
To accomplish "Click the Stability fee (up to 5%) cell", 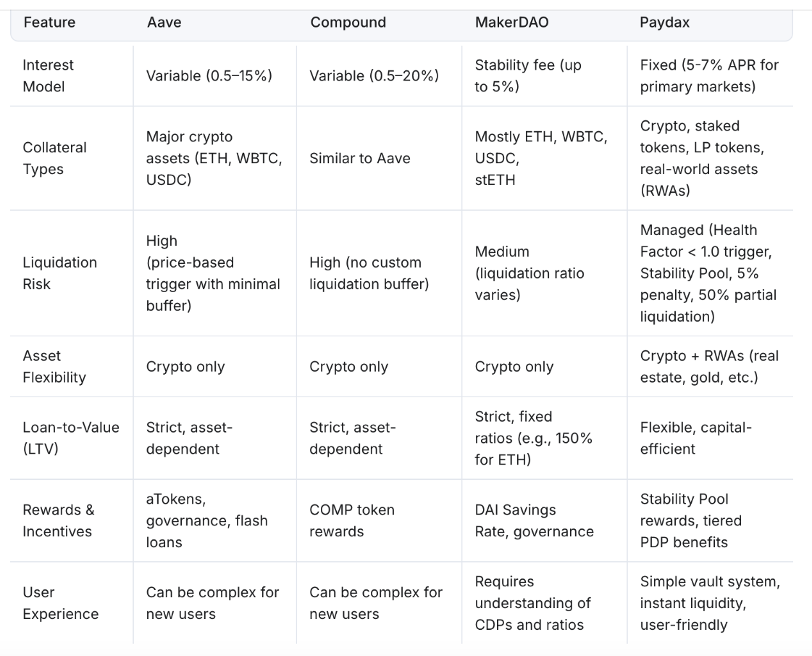I will coord(528,75).
